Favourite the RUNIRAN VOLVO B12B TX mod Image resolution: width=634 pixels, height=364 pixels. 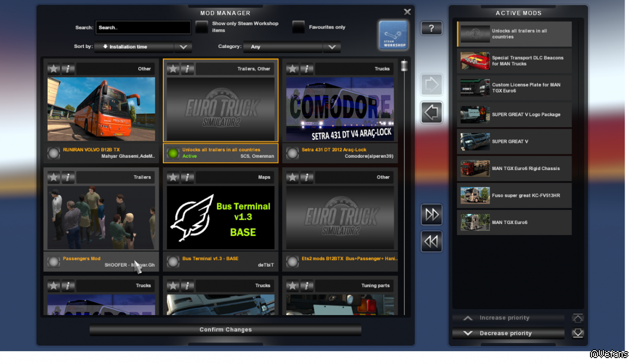(x=54, y=69)
